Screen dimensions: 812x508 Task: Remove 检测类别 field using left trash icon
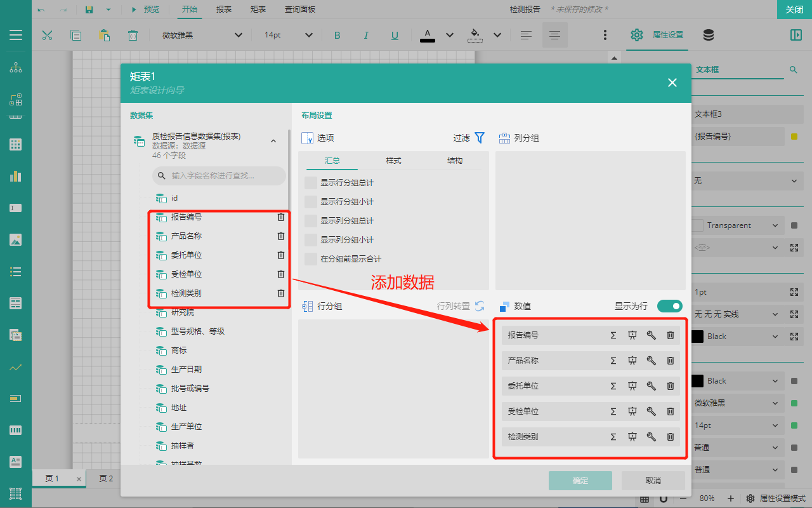pos(281,293)
